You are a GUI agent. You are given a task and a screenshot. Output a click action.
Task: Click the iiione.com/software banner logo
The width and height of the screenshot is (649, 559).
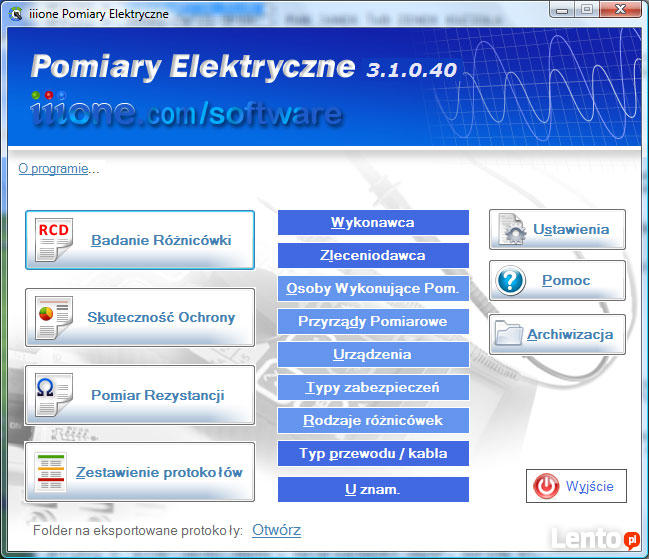(186, 109)
